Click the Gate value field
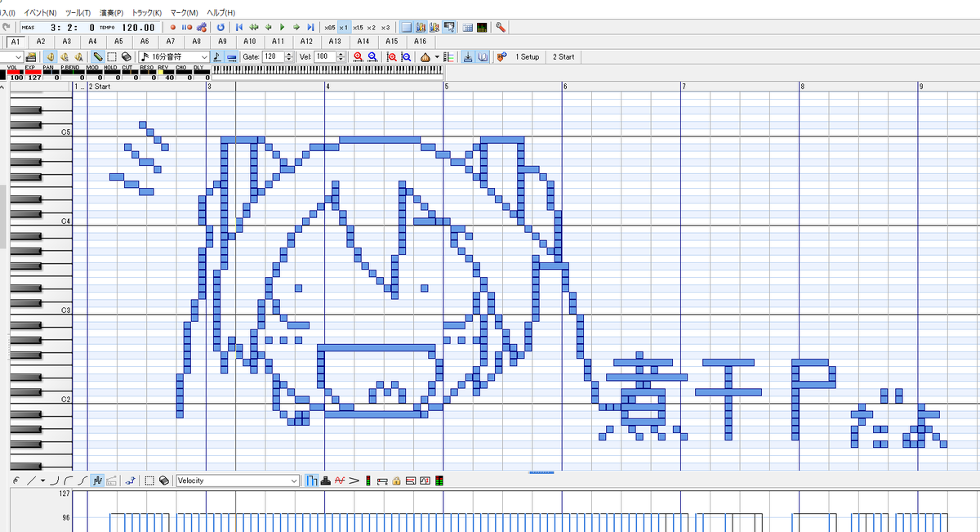This screenshot has height=532, width=980. coord(273,57)
